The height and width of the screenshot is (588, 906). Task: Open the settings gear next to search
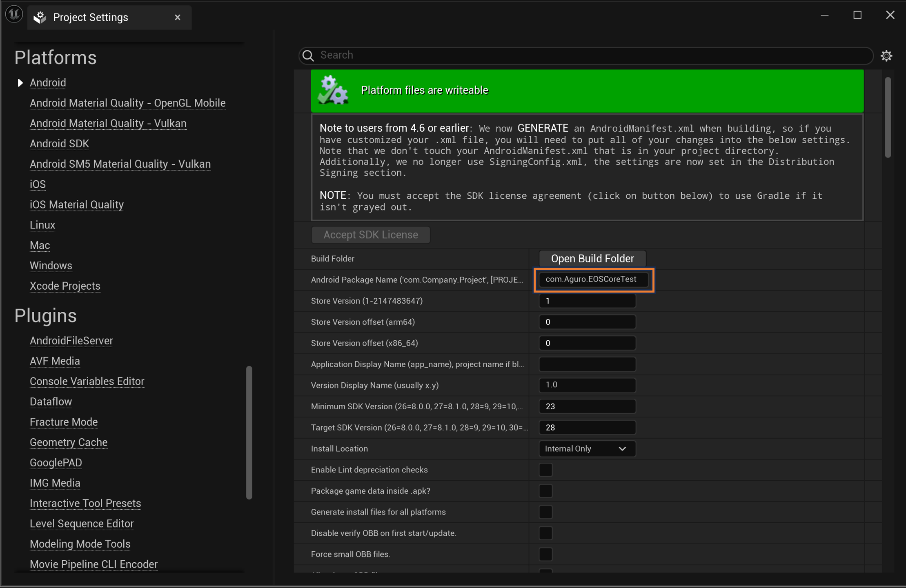point(886,55)
